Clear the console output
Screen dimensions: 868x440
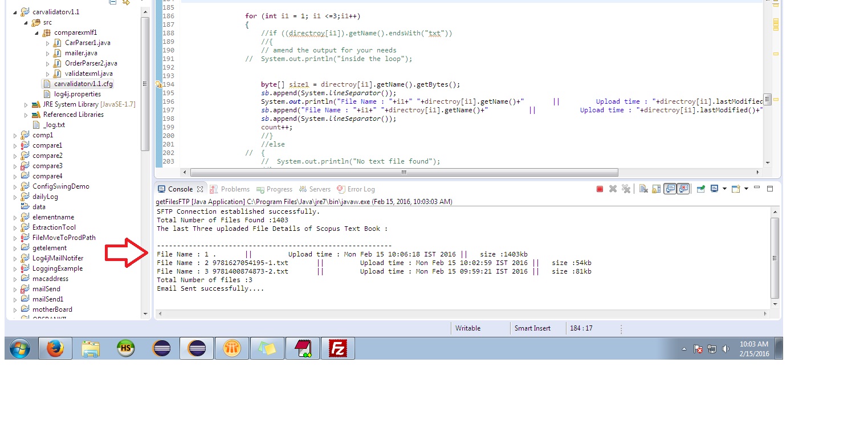(x=643, y=189)
